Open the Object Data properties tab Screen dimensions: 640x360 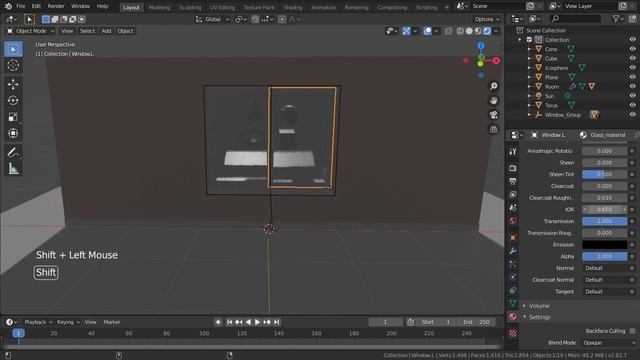tap(513, 303)
